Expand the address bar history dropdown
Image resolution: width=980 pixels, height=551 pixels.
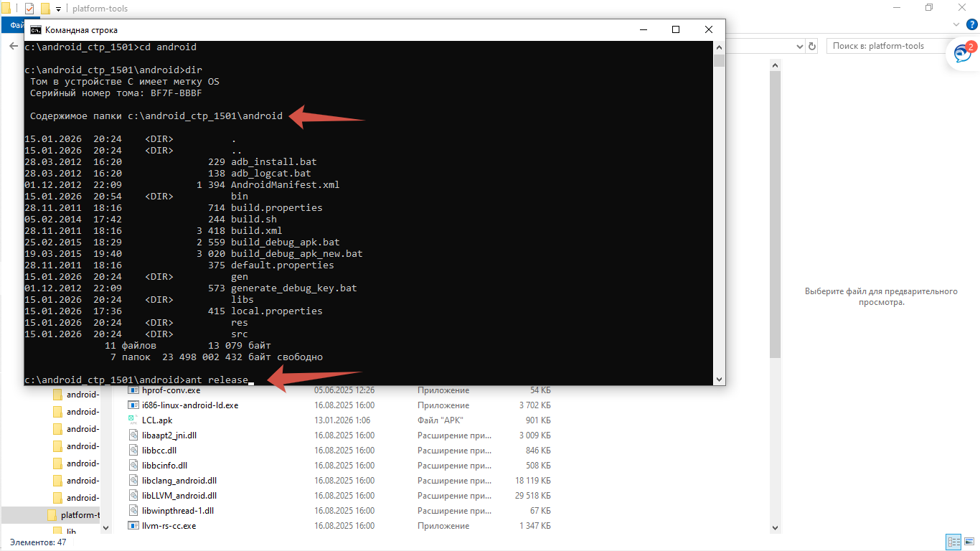[x=798, y=46]
